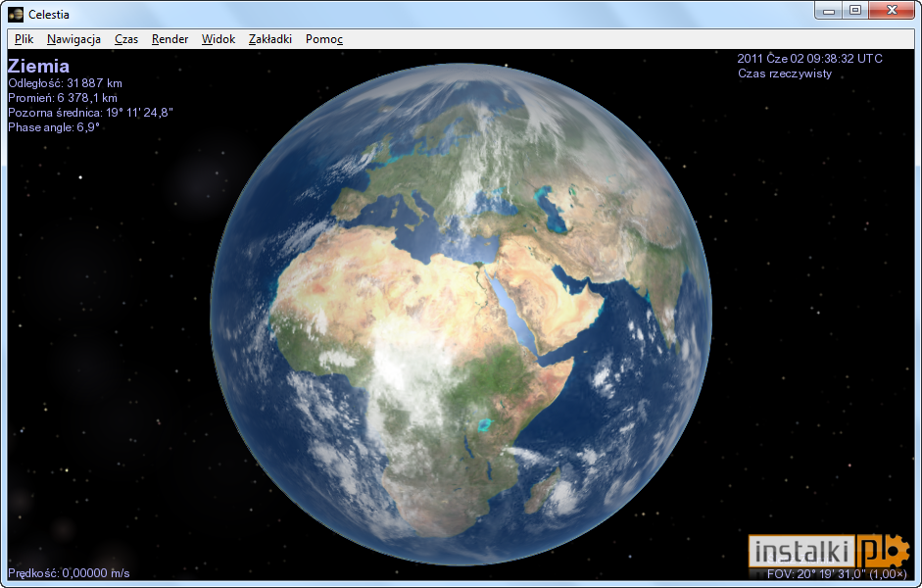Open the Pomoc menu

(324, 39)
